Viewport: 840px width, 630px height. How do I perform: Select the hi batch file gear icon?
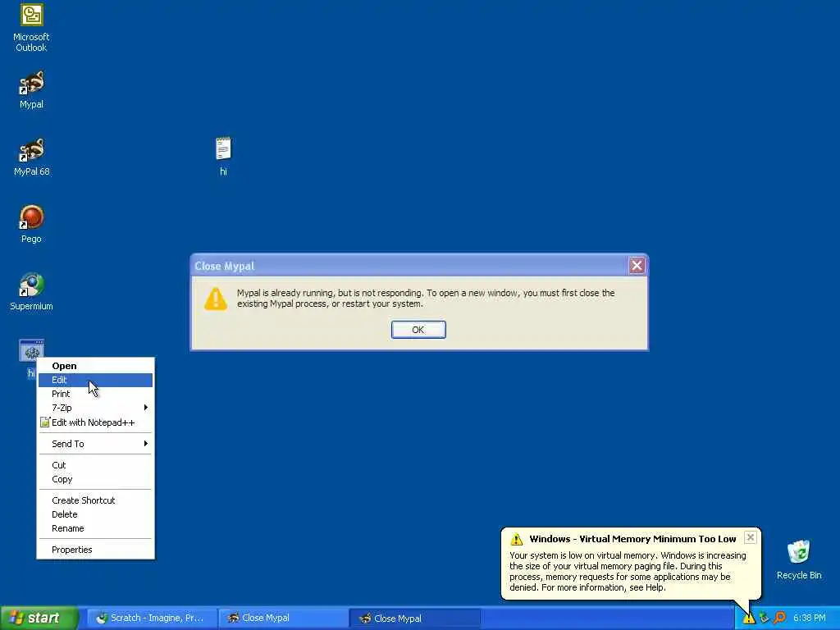tap(31, 351)
